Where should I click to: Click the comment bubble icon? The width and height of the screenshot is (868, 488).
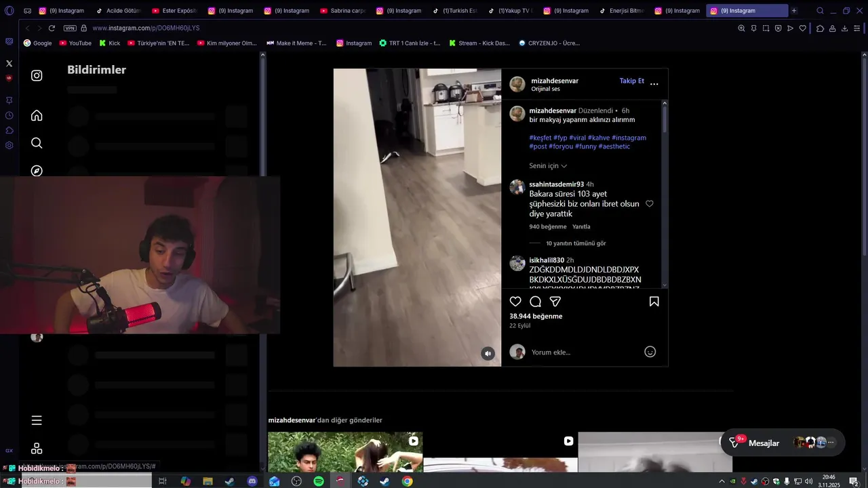pos(535,302)
